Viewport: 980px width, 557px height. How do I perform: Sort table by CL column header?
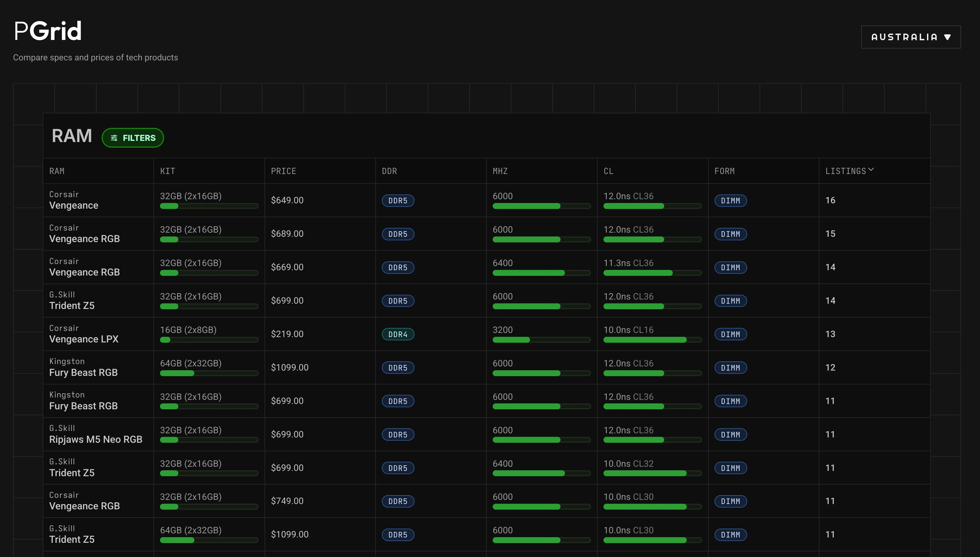[x=608, y=171]
